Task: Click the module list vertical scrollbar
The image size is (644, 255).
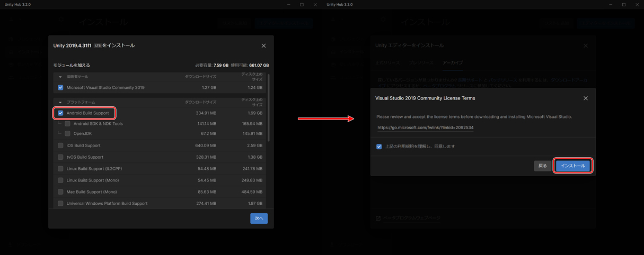Action: [x=269, y=108]
